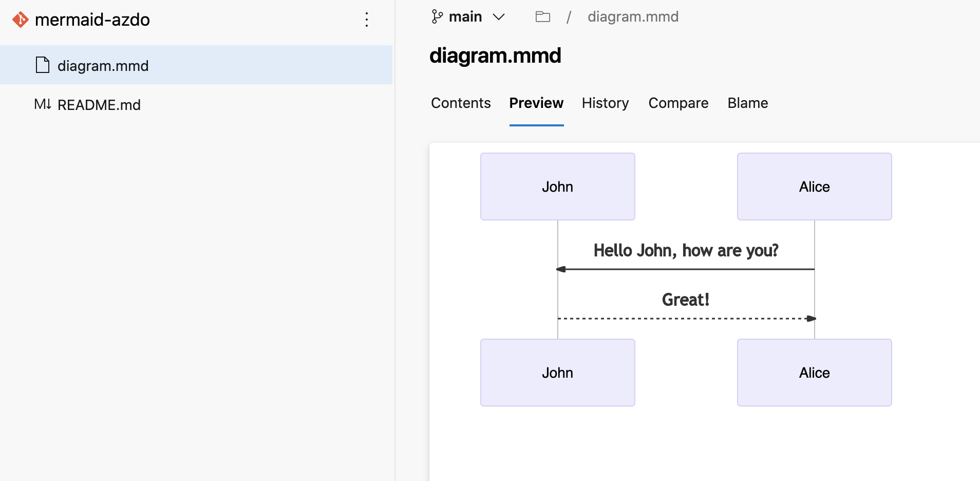Select diagram.mmd in the file list
Image resolution: width=980 pixels, height=481 pixels.
(103, 65)
